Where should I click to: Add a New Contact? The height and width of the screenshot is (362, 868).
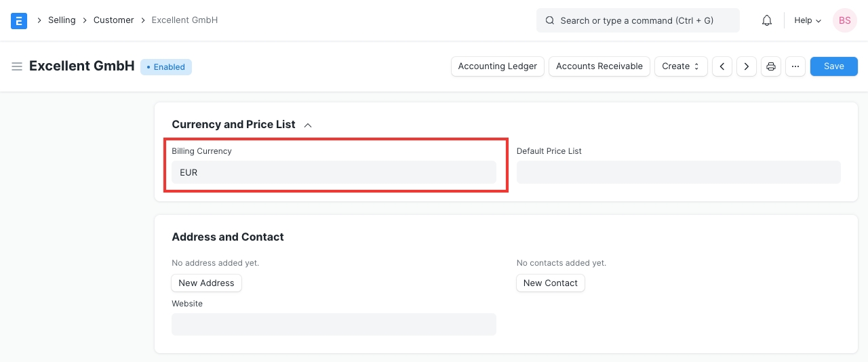(550, 283)
